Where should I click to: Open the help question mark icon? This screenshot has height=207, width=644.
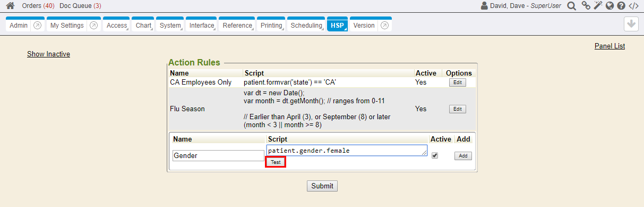pos(621,6)
